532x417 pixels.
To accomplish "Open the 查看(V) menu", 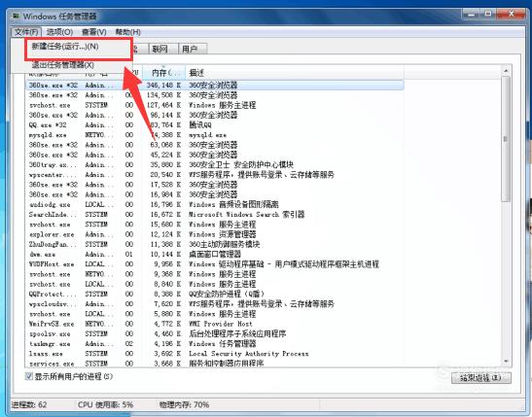I will [94, 32].
